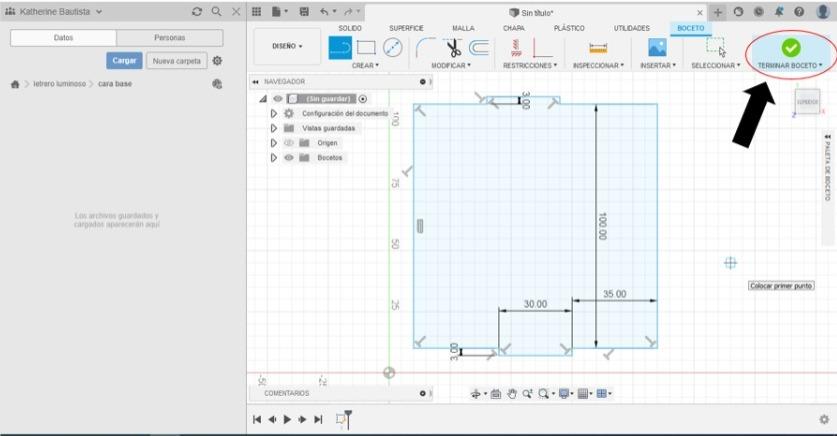Click the green Finish Sketch checkmark
837x436 pixels.
791,48
